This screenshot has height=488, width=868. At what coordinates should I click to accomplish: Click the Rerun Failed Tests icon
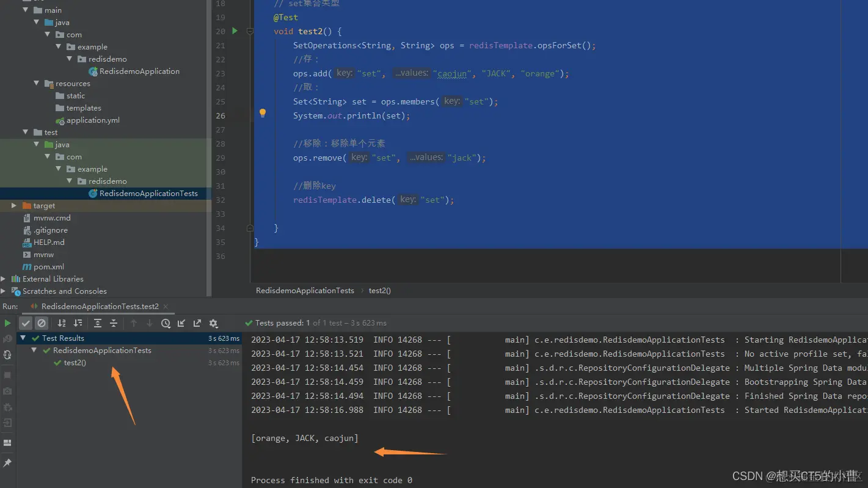(7, 338)
